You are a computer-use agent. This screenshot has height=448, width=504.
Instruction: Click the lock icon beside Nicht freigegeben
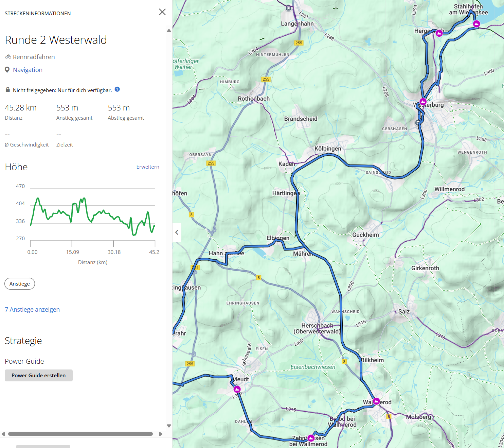[7, 90]
